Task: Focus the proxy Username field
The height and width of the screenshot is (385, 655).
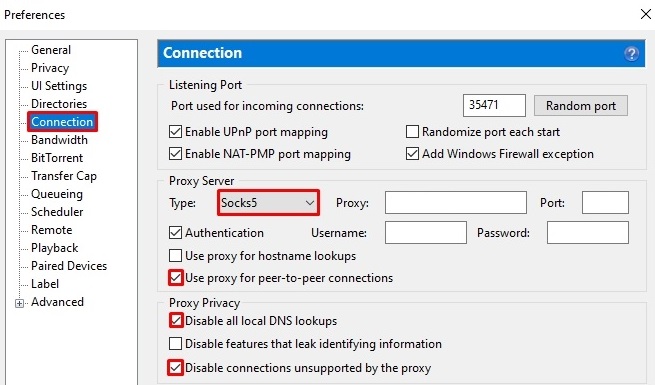Action: pyautogui.click(x=426, y=233)
